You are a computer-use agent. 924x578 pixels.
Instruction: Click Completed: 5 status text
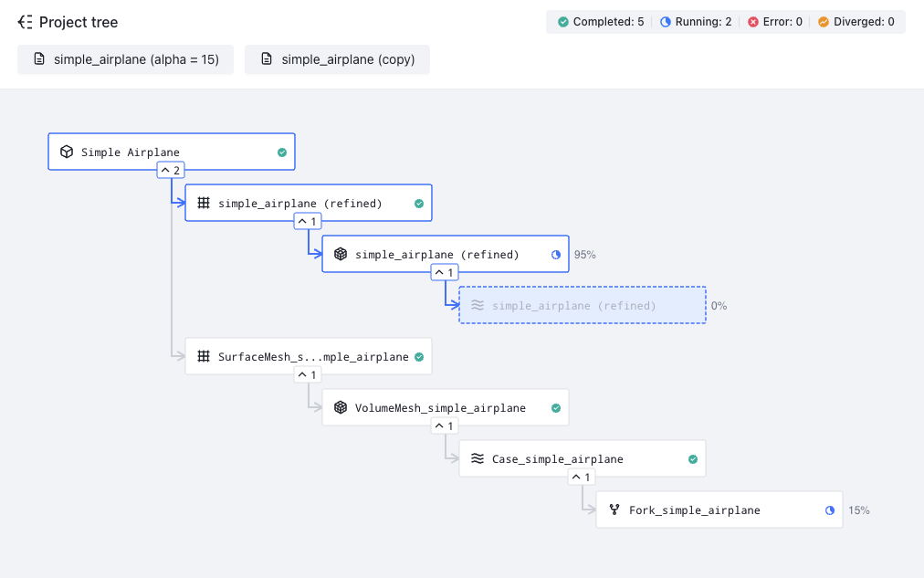(x=608, y=22)
